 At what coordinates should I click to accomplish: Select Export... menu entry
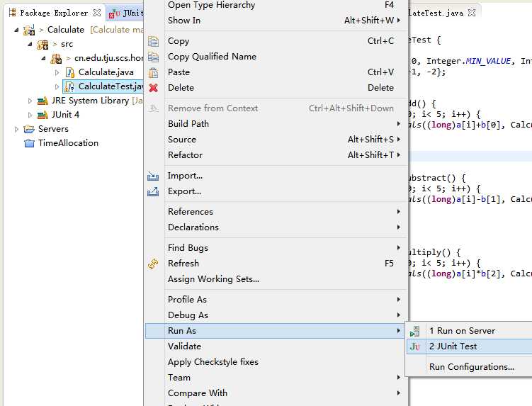(276, 191)
